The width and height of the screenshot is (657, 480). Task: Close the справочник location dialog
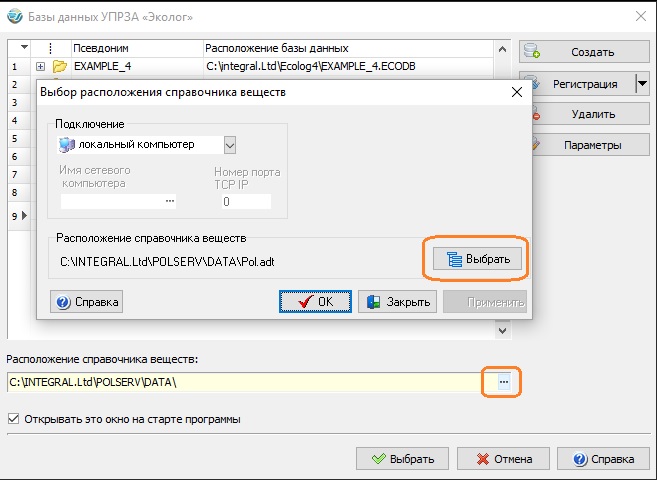tap(517, 92)
